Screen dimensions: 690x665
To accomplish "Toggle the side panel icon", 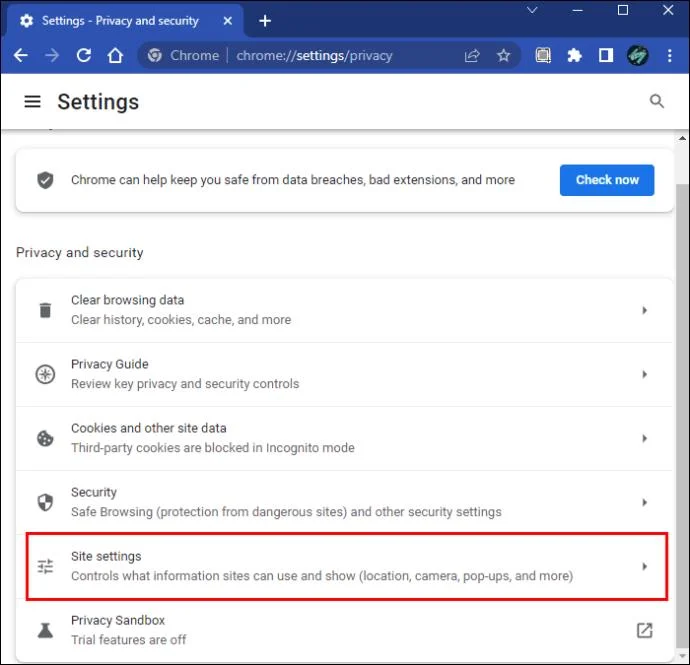I will (606, 55).
